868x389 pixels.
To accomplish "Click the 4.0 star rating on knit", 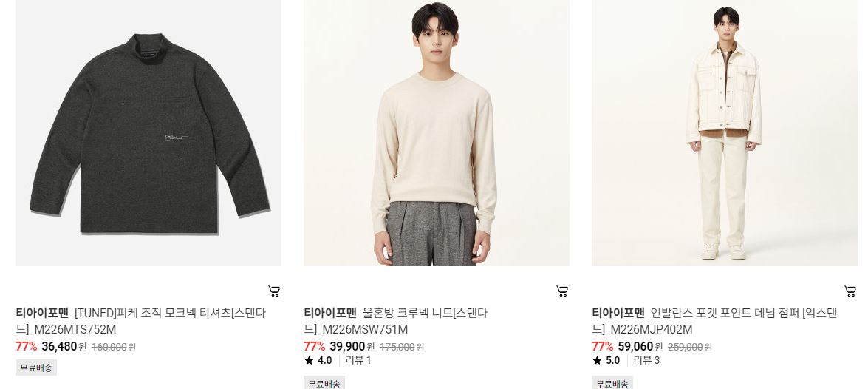I will pyautogui.click(x=318, y=361).
